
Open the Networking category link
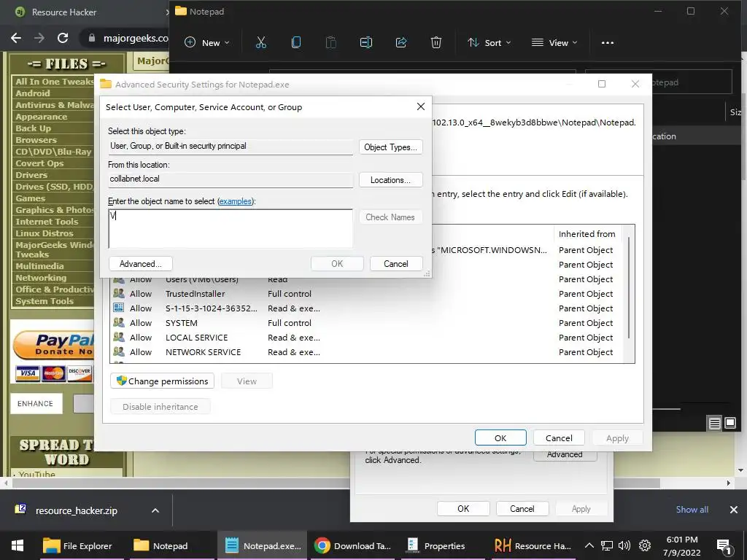click(x=41, y=278)
